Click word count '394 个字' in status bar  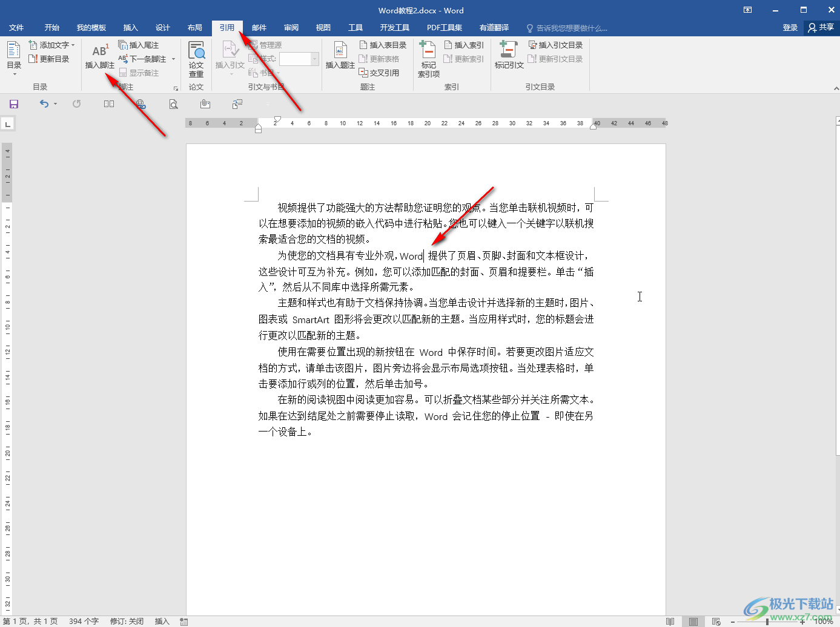(84, 622)
